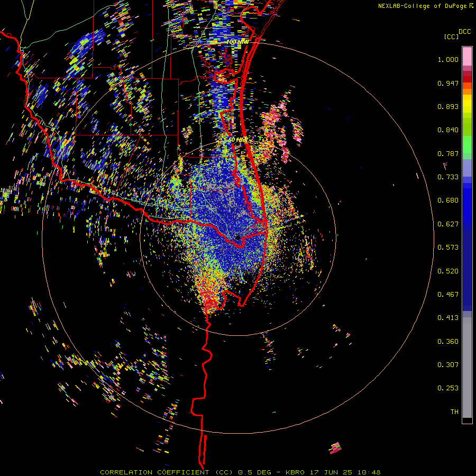Select the Correlation Coefficient KBRO caption text

[x=240, y=472]
